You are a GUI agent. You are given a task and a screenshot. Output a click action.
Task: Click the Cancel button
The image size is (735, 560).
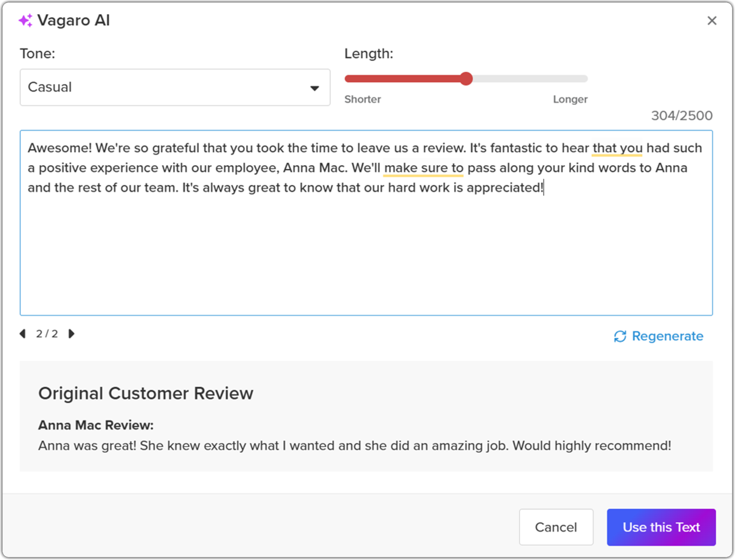click(x=556, y=527)
